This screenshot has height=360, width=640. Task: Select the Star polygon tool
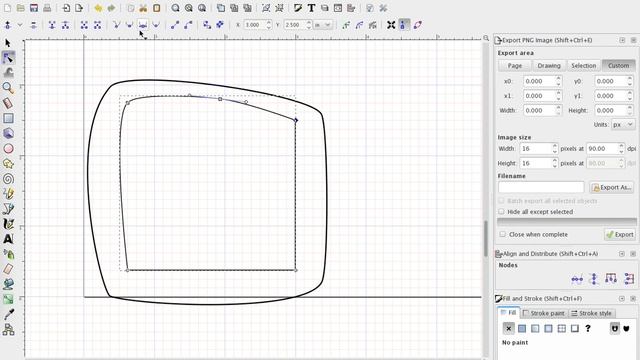(x=8, y=164)
